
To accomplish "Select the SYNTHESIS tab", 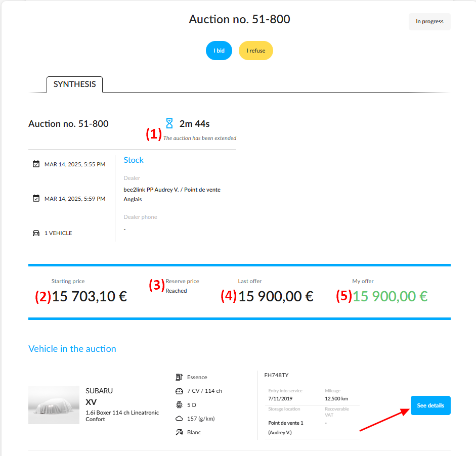I will (x=75, y=84).
